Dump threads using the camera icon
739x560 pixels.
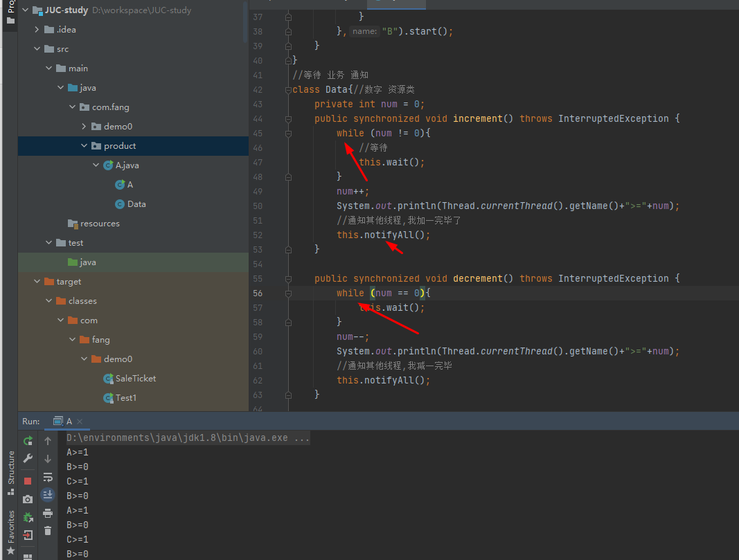[x=28, y=499]
